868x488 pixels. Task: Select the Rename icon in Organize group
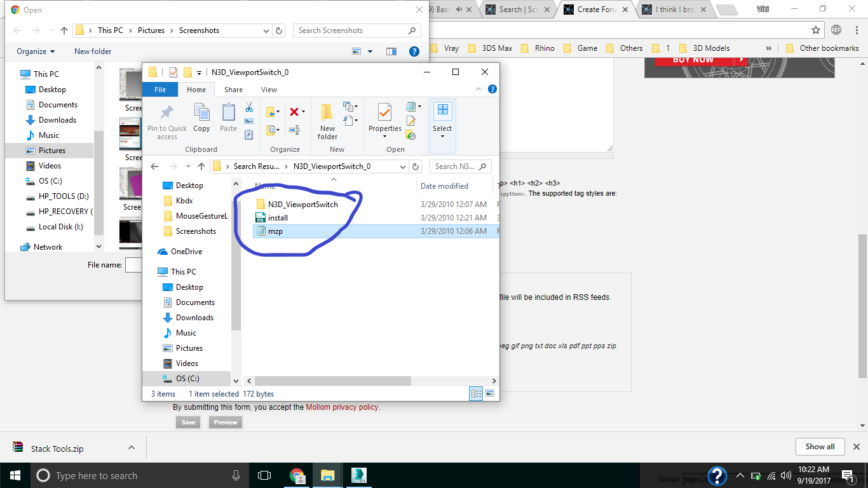coord(294,130)
